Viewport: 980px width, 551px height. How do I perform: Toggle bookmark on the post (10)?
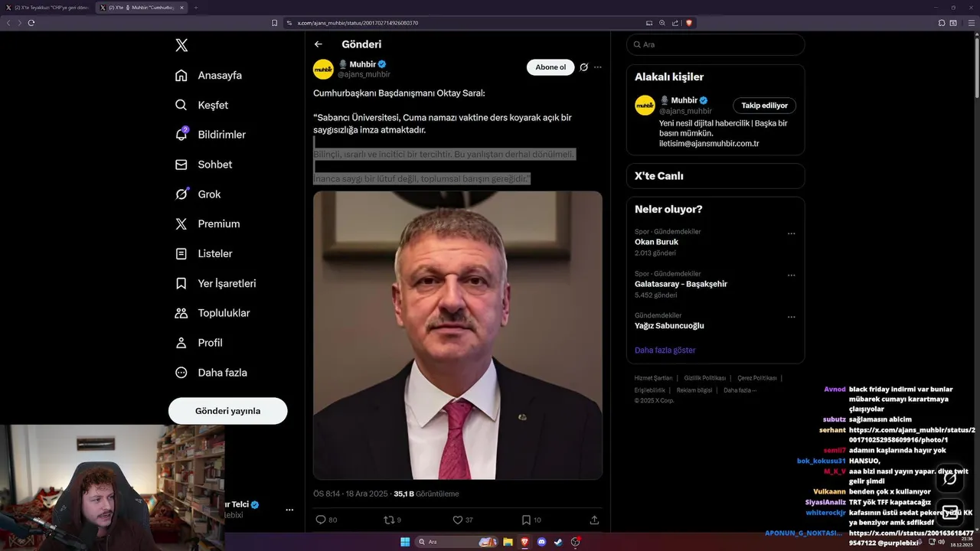coord(531,520)
